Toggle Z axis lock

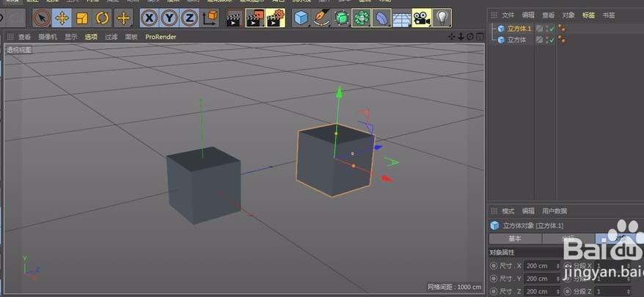pos(189,18)
